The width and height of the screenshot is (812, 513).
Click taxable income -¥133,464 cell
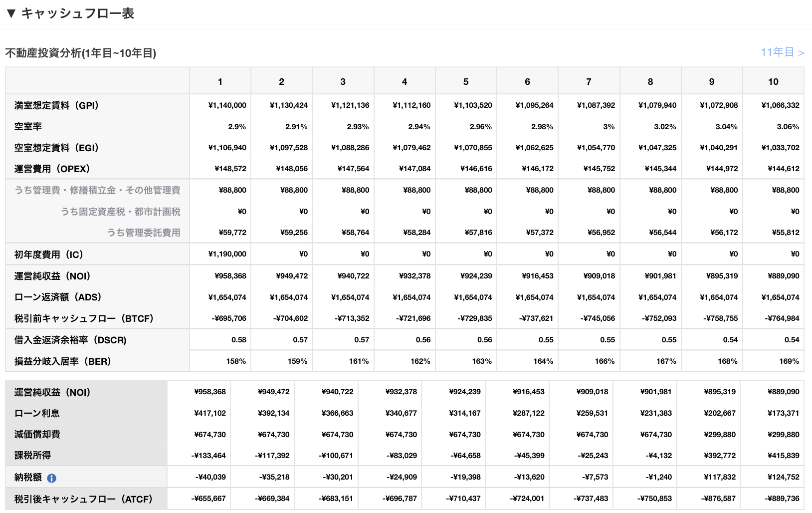tap(208, 456)
